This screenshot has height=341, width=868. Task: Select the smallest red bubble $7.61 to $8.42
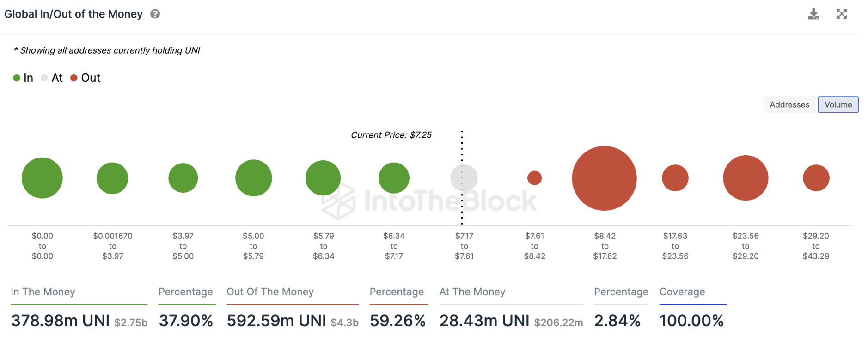click(x=534, y=178)
